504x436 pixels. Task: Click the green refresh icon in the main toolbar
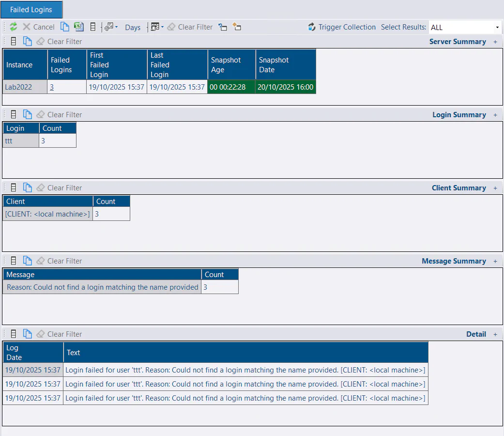click(13, 27)
